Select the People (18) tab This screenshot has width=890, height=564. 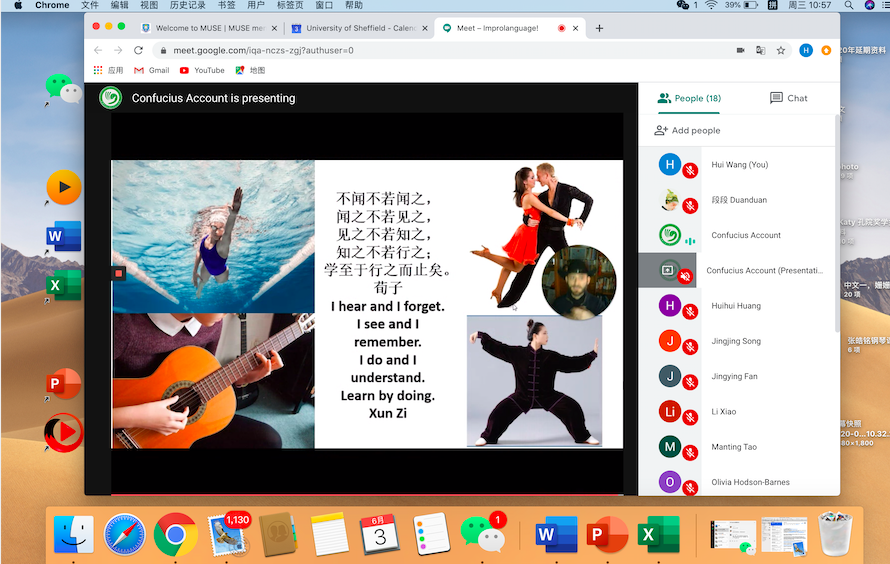click(x=689, y=98)
